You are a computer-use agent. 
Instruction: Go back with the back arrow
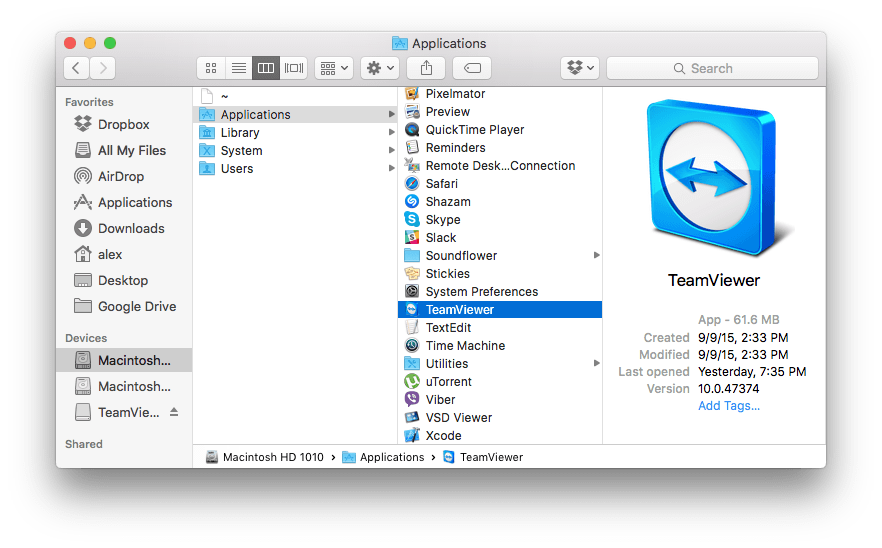(76, 68)
